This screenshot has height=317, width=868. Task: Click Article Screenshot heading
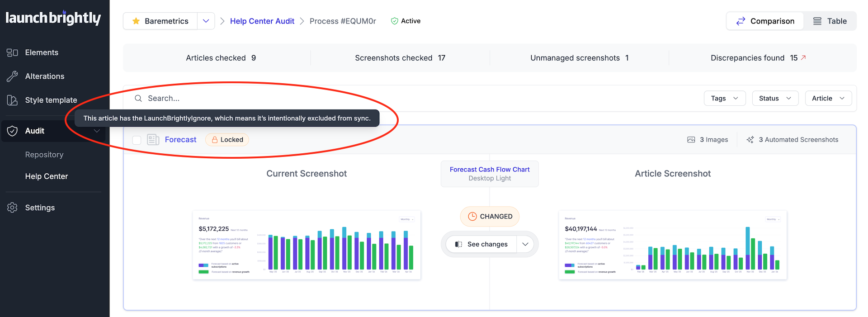673,174
